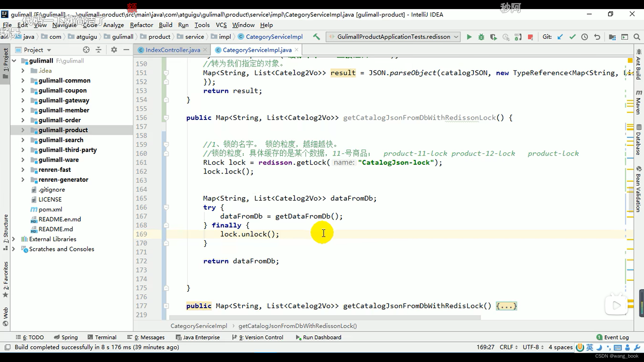Viewport: 644px width, 362px height.
Task: Change UTF-8 file encoding in status bar
Action: coord(533,347)
